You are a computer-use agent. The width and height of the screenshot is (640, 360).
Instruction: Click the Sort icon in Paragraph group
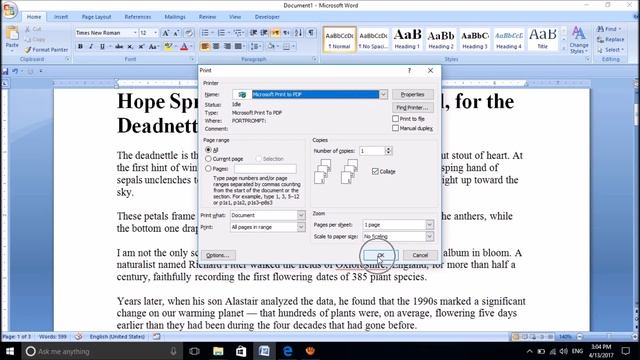point(299,33)
